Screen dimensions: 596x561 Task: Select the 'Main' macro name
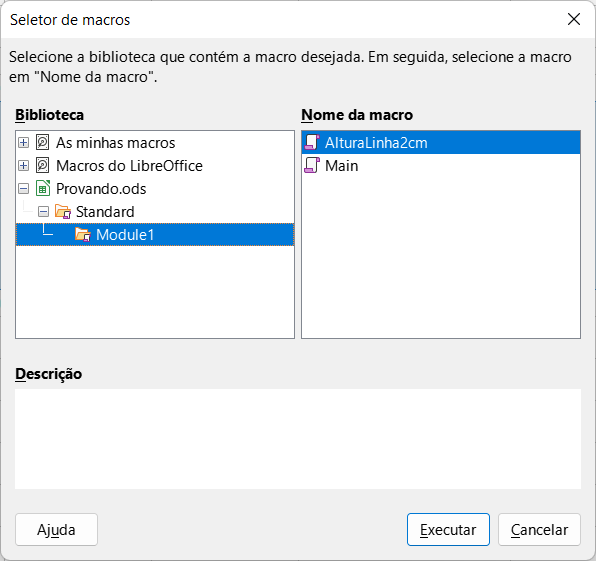[341, 166]
